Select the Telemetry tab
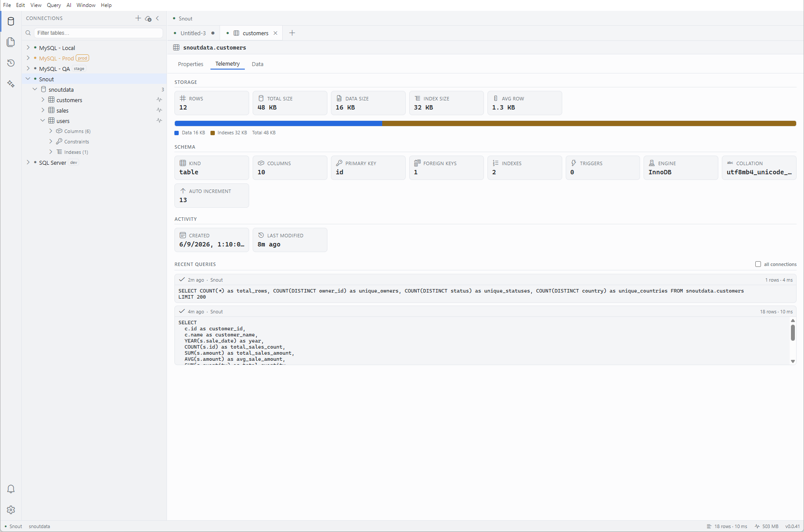Viewport: 804px width, 532px height. pyautogui.click(x=227, y=64)
